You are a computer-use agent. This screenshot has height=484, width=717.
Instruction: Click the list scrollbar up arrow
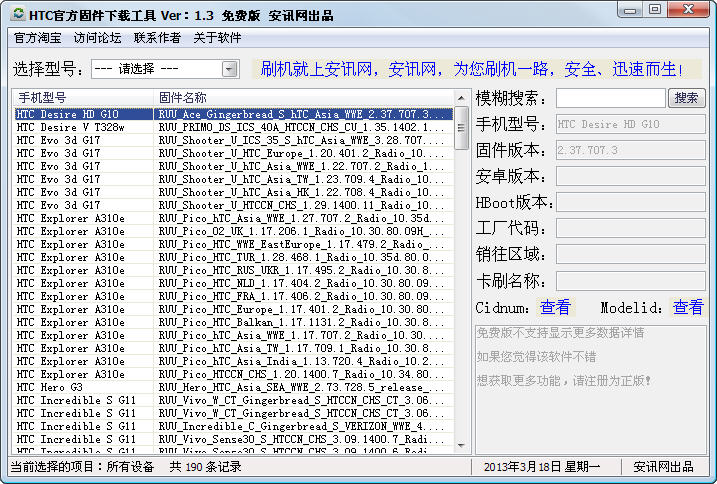[x=461, y=98]
